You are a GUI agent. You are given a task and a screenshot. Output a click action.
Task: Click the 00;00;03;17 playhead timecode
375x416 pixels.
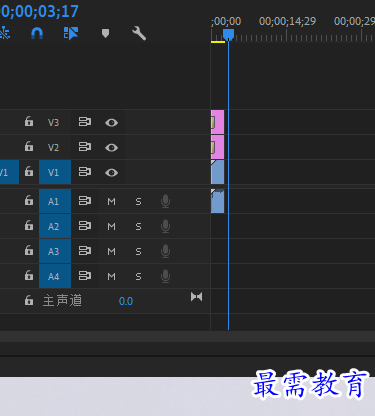tap(39, 11)
